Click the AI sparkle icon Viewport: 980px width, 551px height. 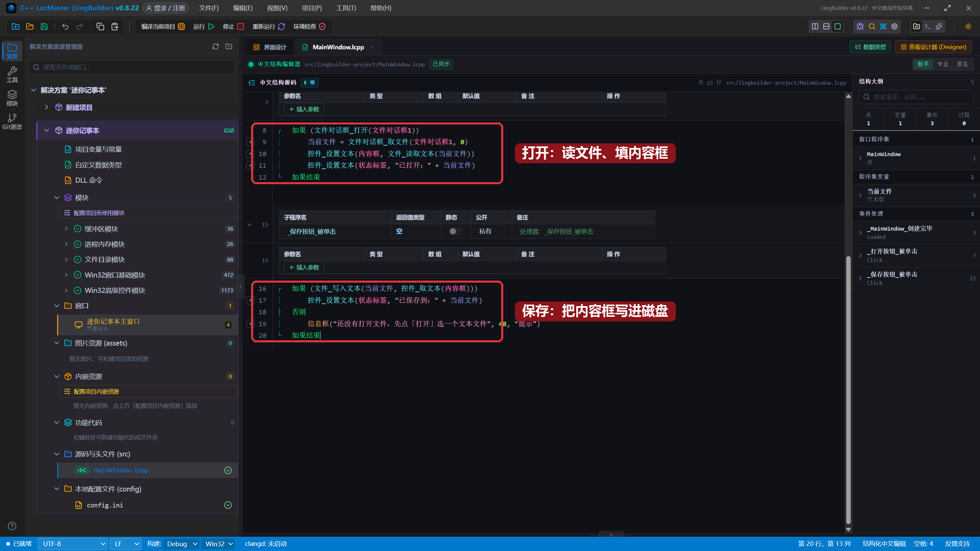pos(939,27)
